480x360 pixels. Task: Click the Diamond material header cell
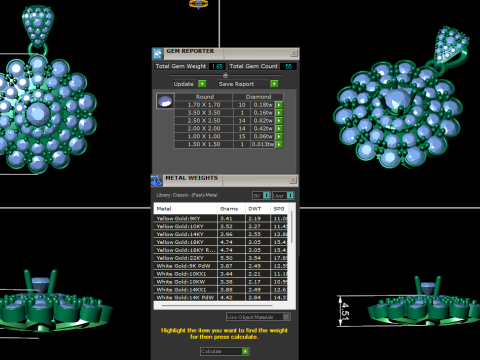258,97
